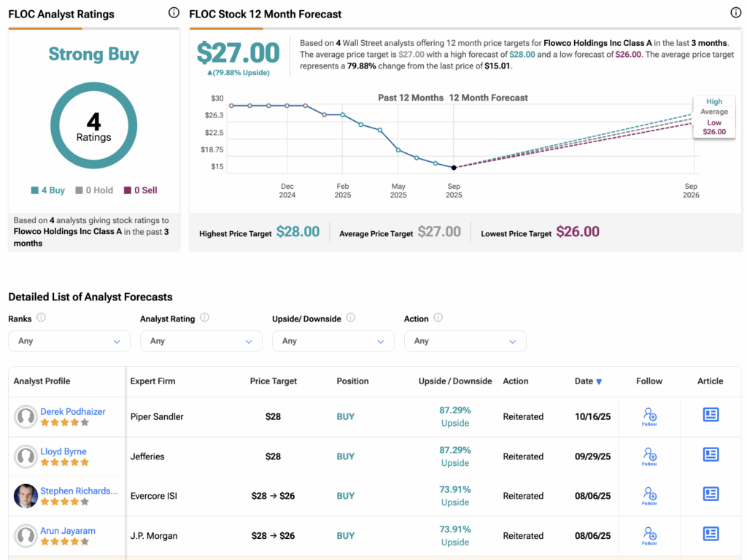Open the Action filter dropdown
This screenshot has height=560, width=747.
pyautogui.click(x=465, y=341)
